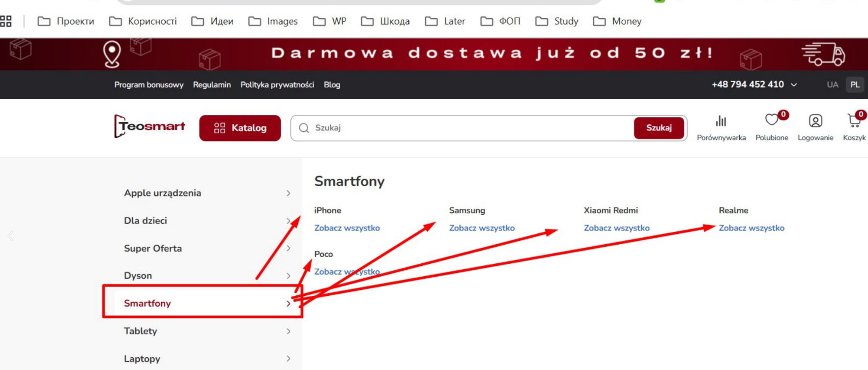The image size is (868, 370).
Task: Open the Проекти bookmarks folder
Action: click(66, 21)
